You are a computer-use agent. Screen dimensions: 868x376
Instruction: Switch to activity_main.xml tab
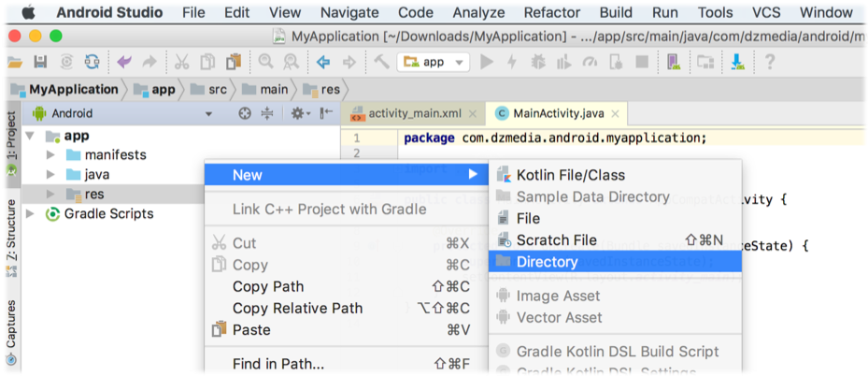(x=415, y=113)
